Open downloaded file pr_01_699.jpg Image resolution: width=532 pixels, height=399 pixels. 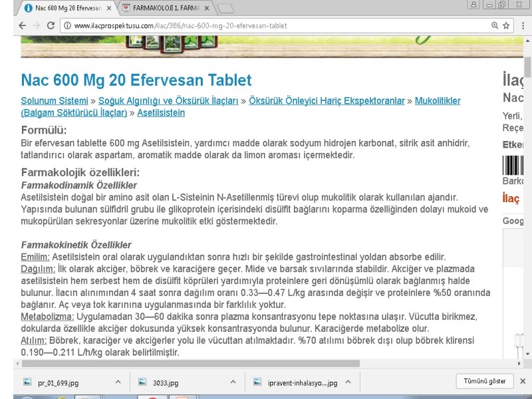click(58, 383)
